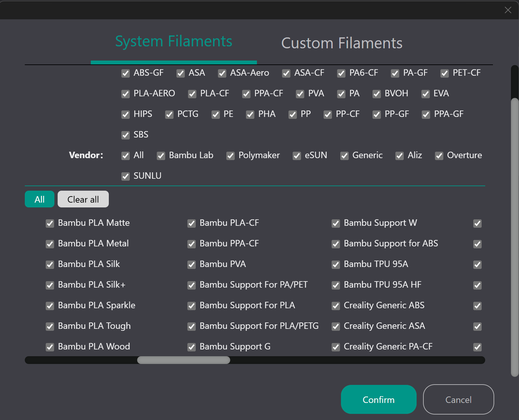Uncheck the Aliz vendor
Image resolution: width=519 pixels, height=420 pixels.
pyautogui.click(x=400, y=156)
